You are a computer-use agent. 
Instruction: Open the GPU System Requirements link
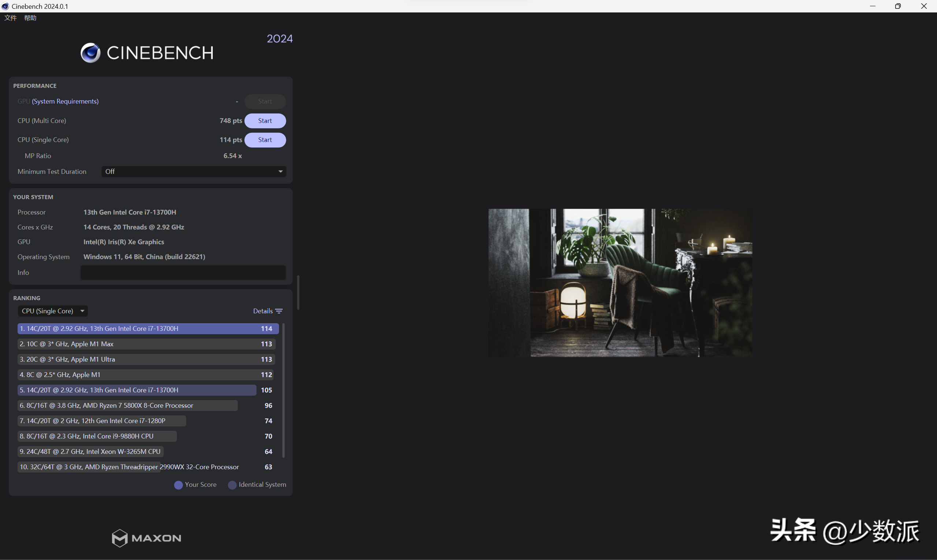pos(65,101)
